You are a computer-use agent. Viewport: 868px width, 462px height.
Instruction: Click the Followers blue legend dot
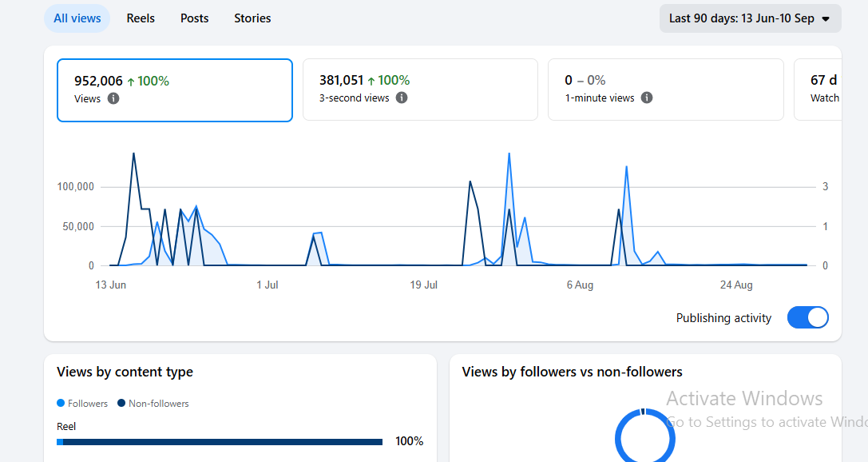coord(61,404)
